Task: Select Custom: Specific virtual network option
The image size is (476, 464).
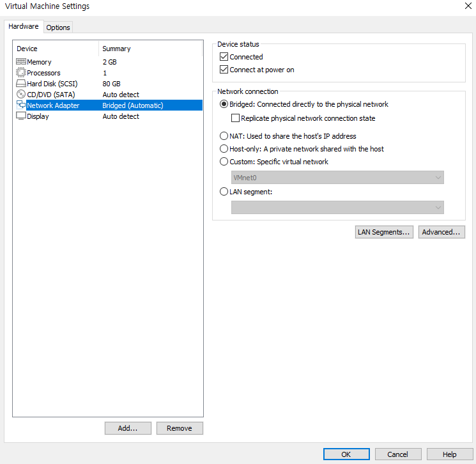Action: click(x=224, y=162)
